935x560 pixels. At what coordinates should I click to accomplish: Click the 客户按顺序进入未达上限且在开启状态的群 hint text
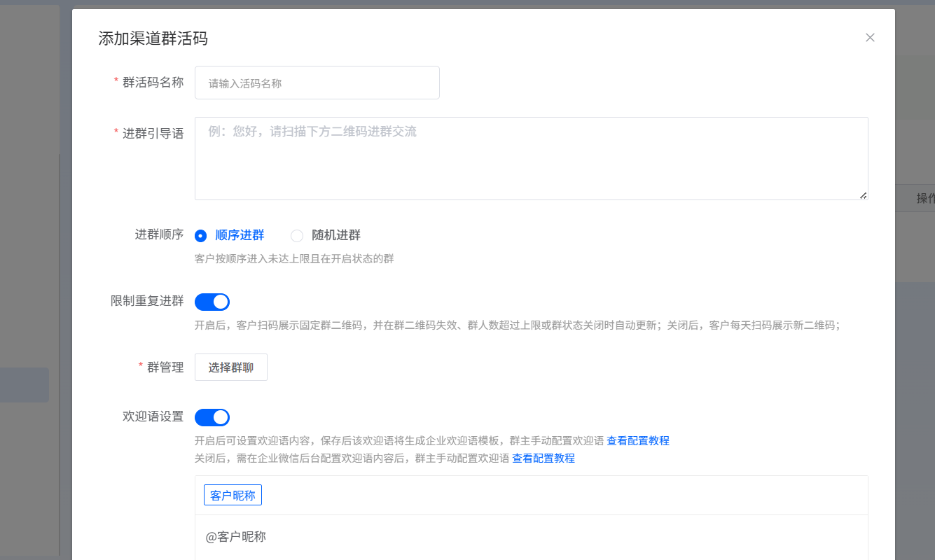[294, 259]
